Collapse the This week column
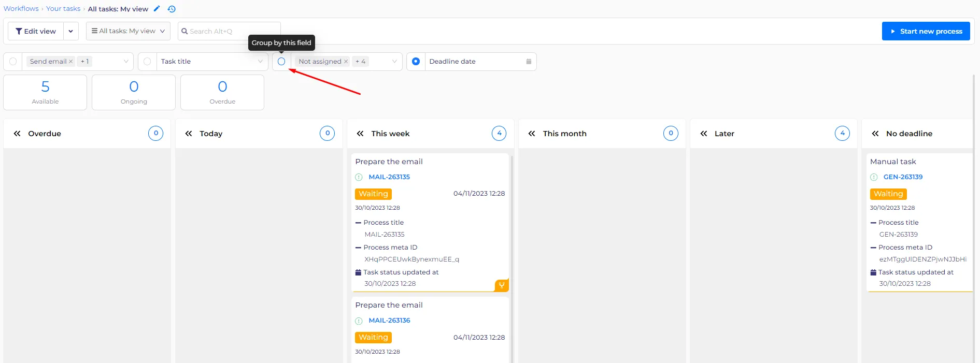This screenshot has width=980, height=363. [360, 134]
